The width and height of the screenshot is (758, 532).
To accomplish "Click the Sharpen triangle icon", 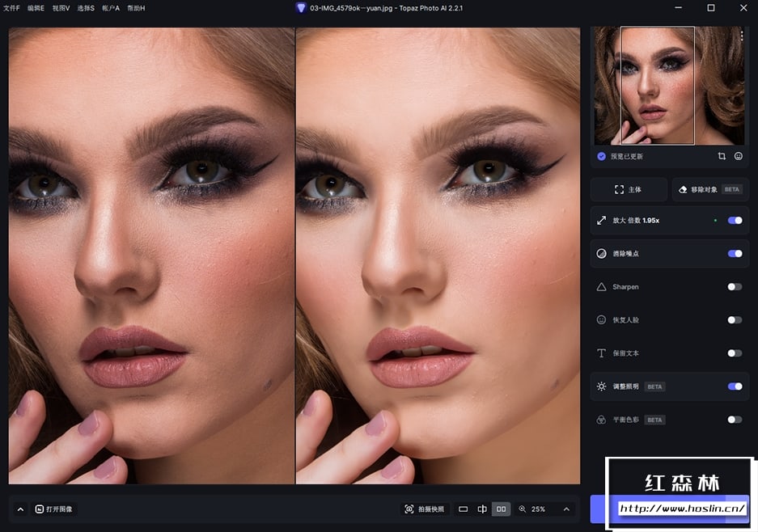I will click(601, 287).
